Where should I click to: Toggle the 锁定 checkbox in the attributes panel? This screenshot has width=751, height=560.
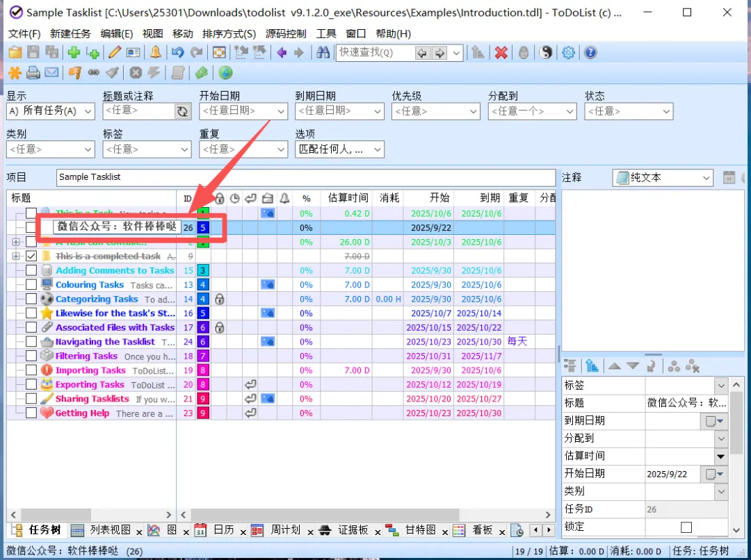click(x=686, y=527)
